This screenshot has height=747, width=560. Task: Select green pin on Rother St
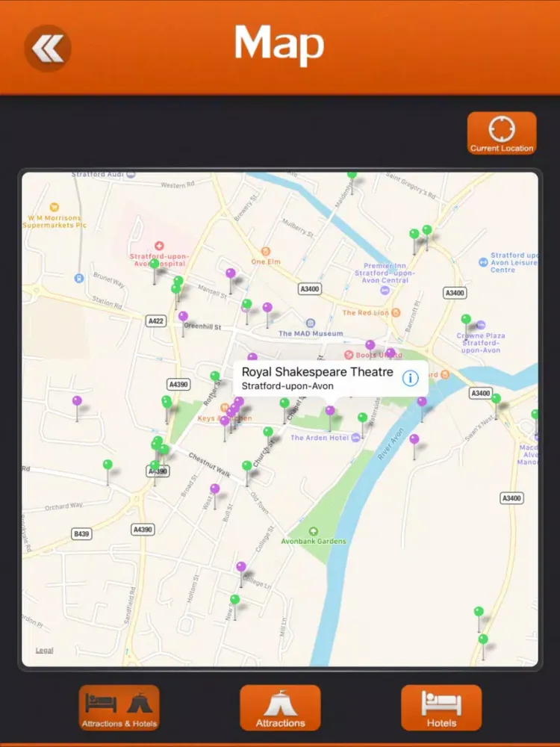(215, 376)
